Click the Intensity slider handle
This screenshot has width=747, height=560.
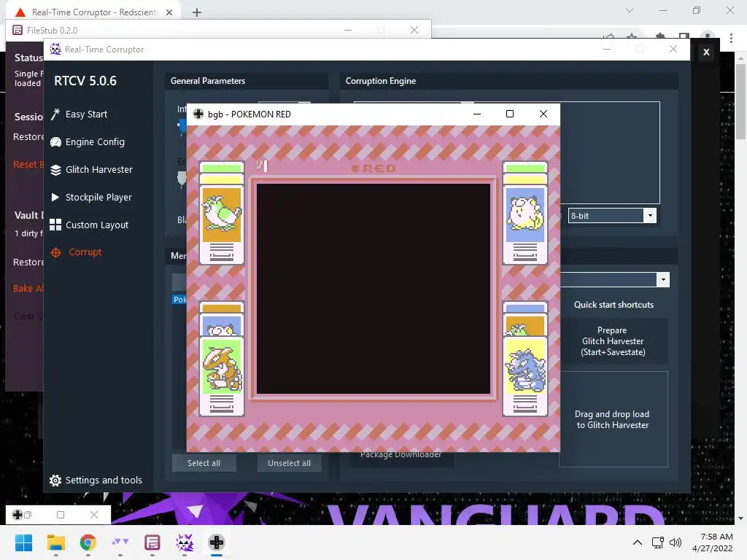click(x=182, y=127)
